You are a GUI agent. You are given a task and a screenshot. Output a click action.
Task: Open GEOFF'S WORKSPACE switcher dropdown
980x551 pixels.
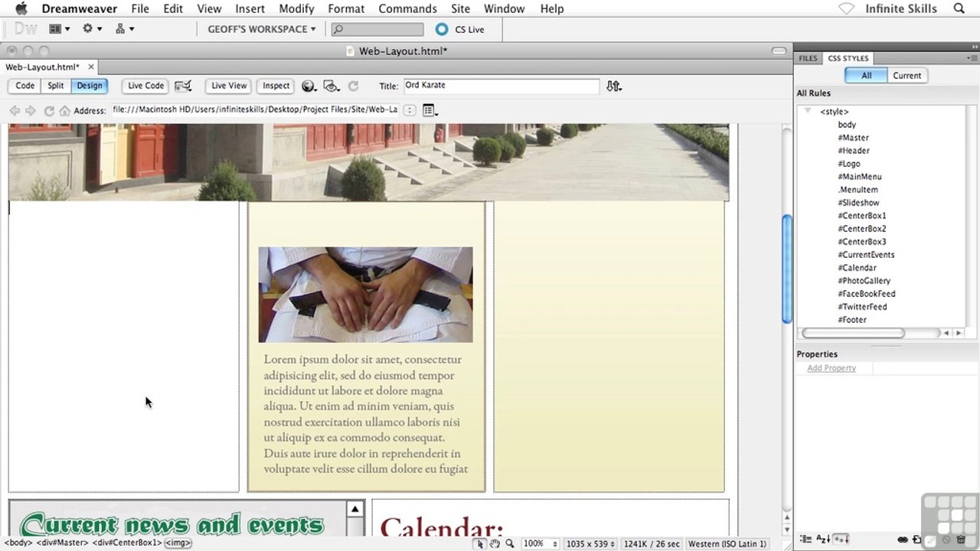click(262, 29)
